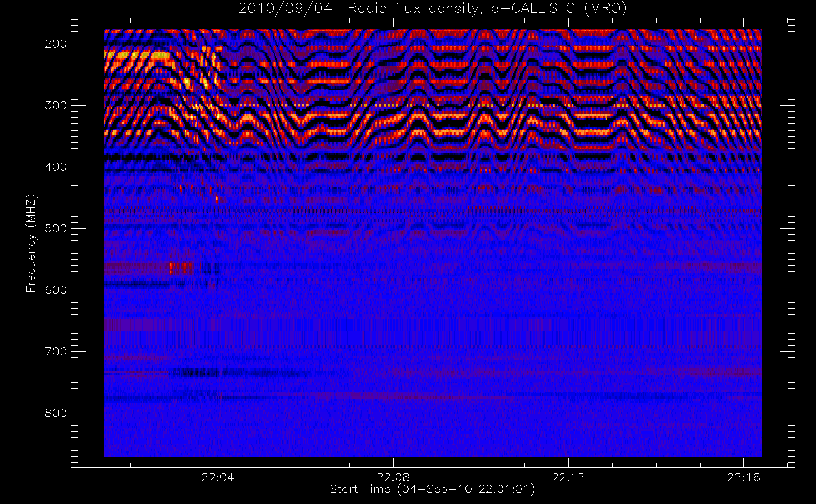Click the 22:12 time tick label
The height and width of the screenshot is (504, 816).
tap(568, 477)
